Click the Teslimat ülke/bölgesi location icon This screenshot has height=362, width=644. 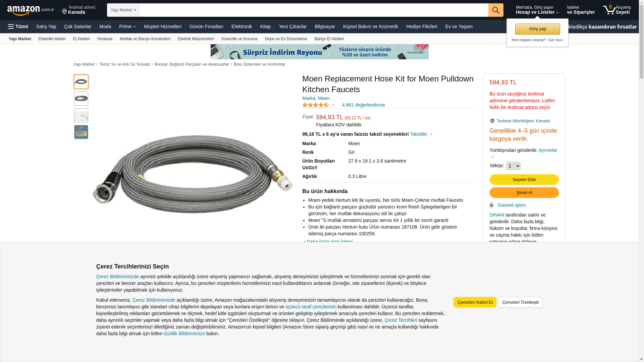492,121
